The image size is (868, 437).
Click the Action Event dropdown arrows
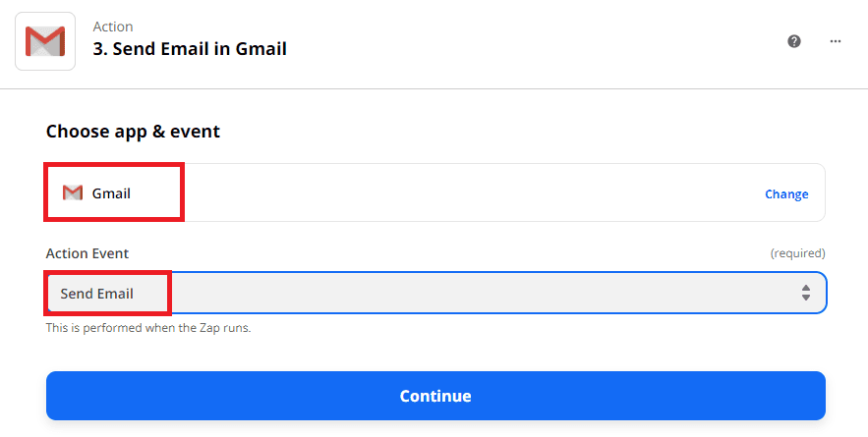click(805, 293)
